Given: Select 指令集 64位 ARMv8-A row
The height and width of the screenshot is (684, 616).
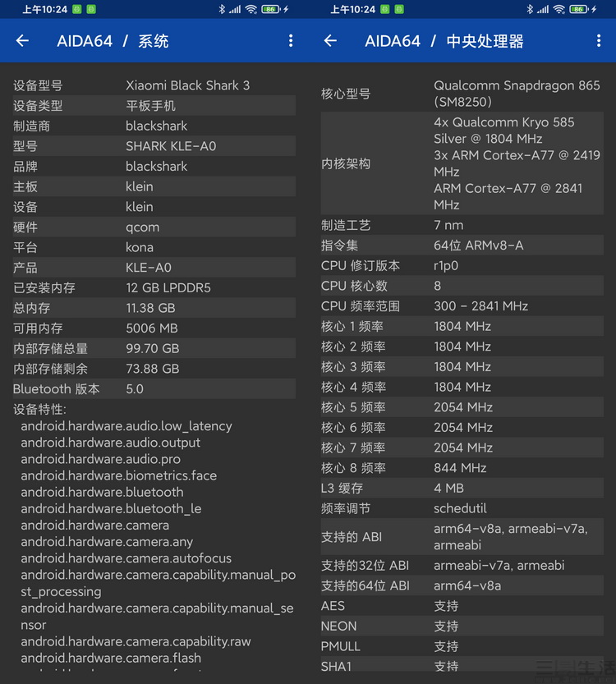Looking at the screenshot, I should coord(462,246).
